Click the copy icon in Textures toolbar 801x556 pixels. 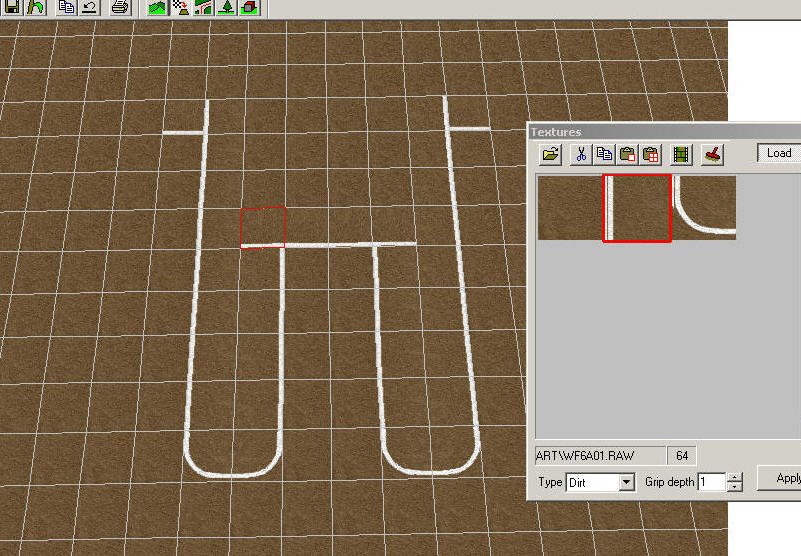pyautogui.click(x=604, y=154)
